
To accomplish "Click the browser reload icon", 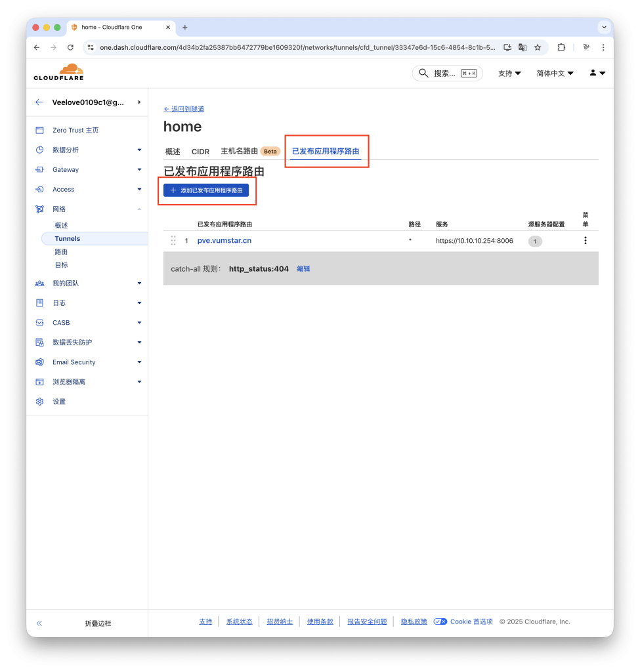I will pos(70,47).
